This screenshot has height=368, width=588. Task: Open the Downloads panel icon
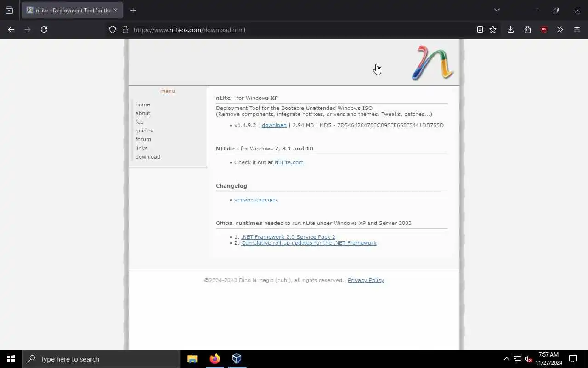pos(510,29)
